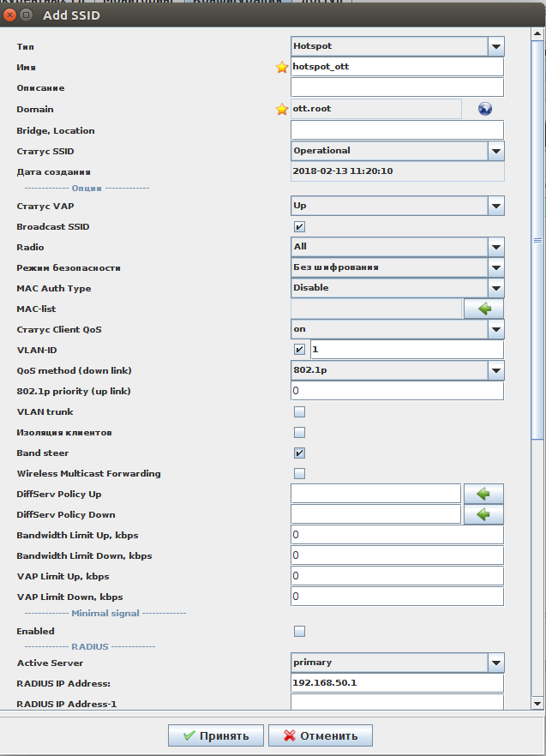Click the Описание input field
The height and width of the screenshot is (756, 546).
point(397,87)
